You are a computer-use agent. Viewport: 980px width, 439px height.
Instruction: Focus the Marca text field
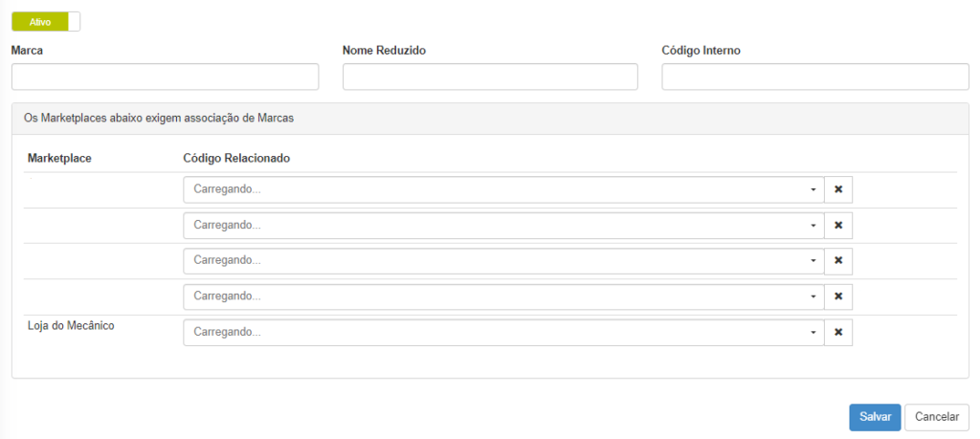(165, 77)
